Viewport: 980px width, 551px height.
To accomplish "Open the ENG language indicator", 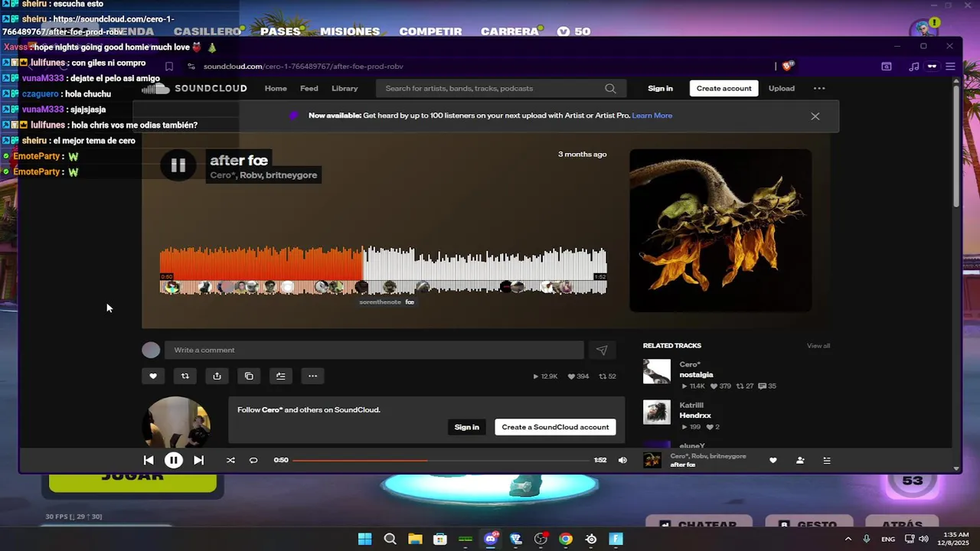I will point(888,539).
